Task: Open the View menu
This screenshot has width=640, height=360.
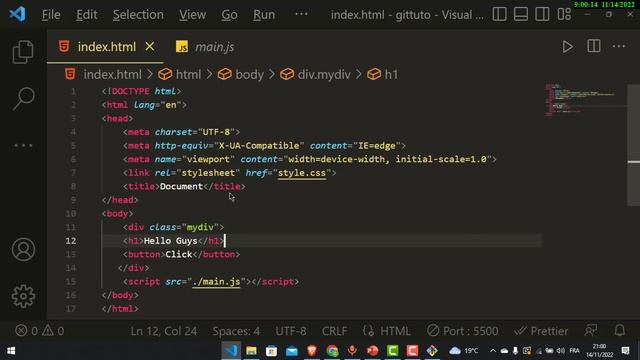Action: pos(192,15)
